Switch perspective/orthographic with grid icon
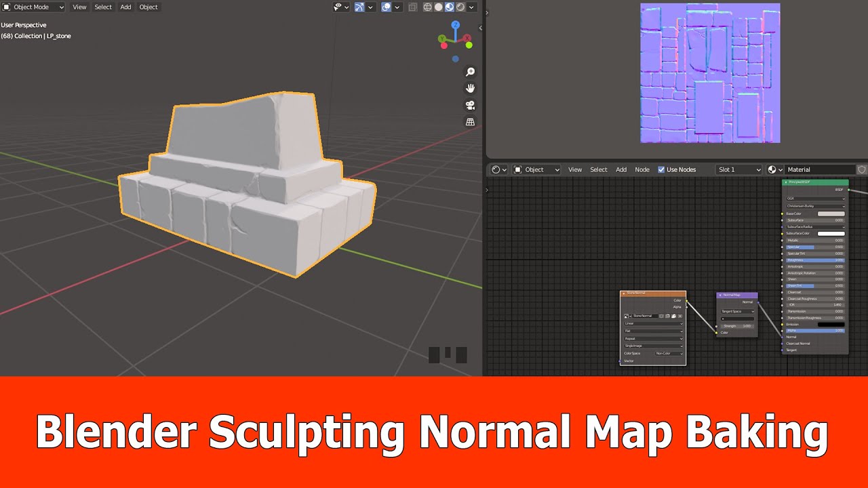The height and width of the screenshot is (488, 868). pyautogui.click(x=470, y=122)
